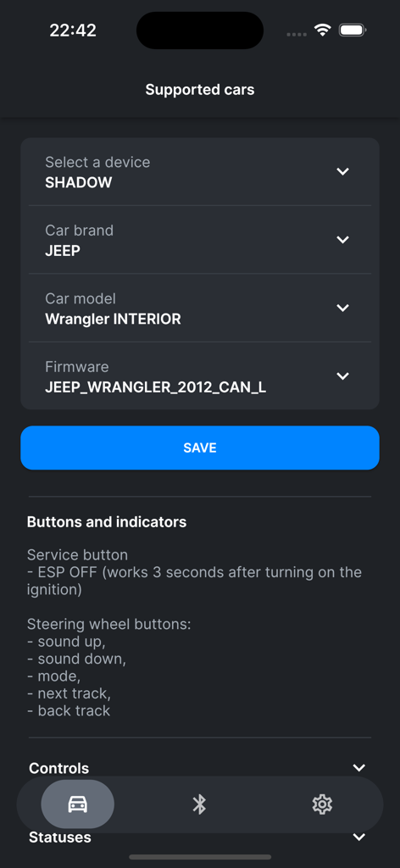Click the chevron beside JEEP brand
The height and width of the screenshot is (868, 400).
(343, 240)
